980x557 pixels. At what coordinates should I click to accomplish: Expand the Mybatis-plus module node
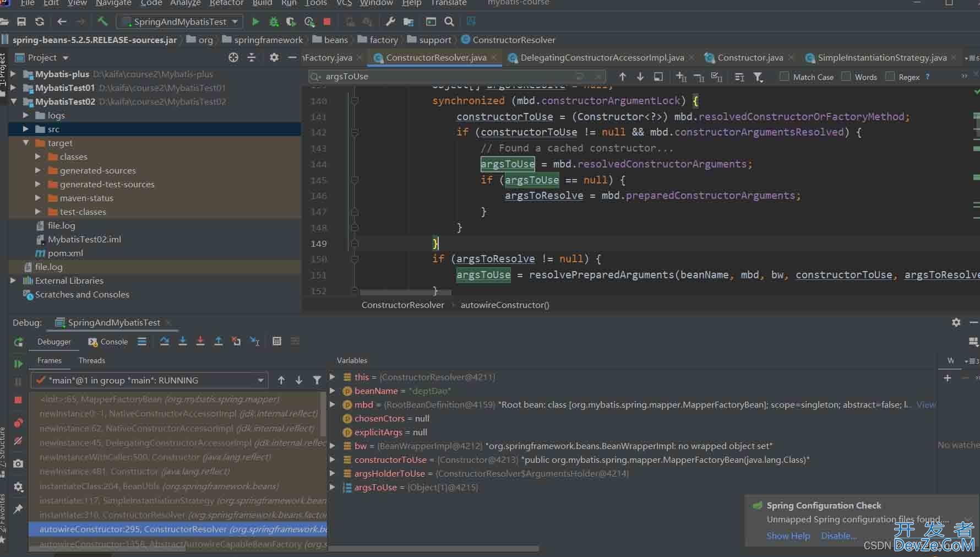click(x=13, y=74)
